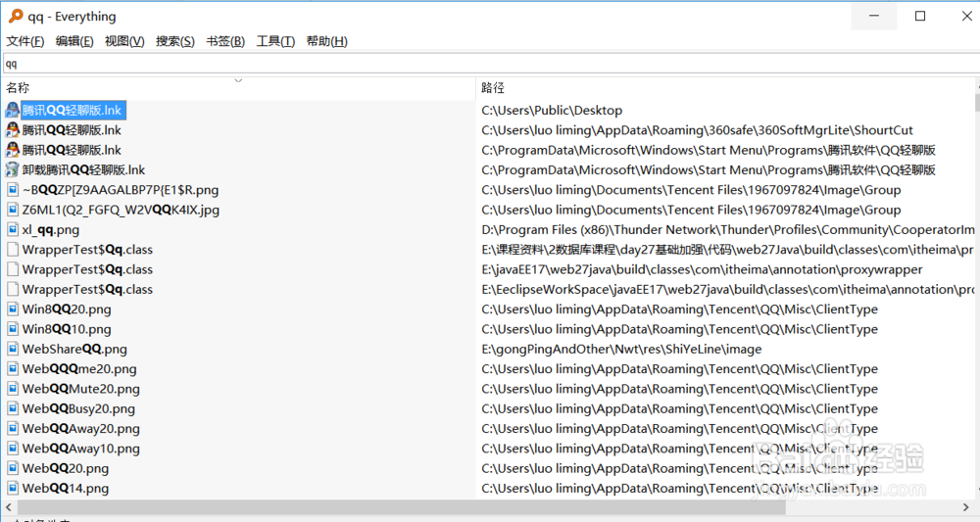Click the sort arrow above the 名称 column
The image size is (980, 522).
click(238, 80)
